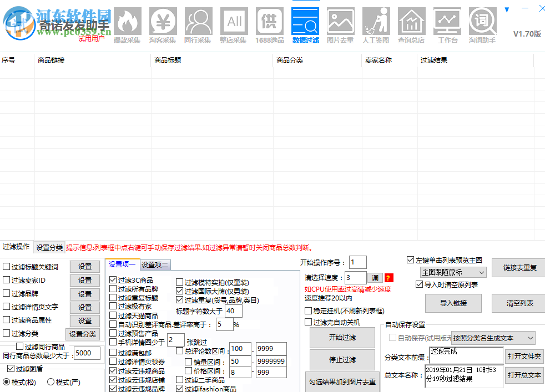Screen dimensions: 545x392
Task: Open 同行采集 peer collection
Action: click(x=198, y=21)
